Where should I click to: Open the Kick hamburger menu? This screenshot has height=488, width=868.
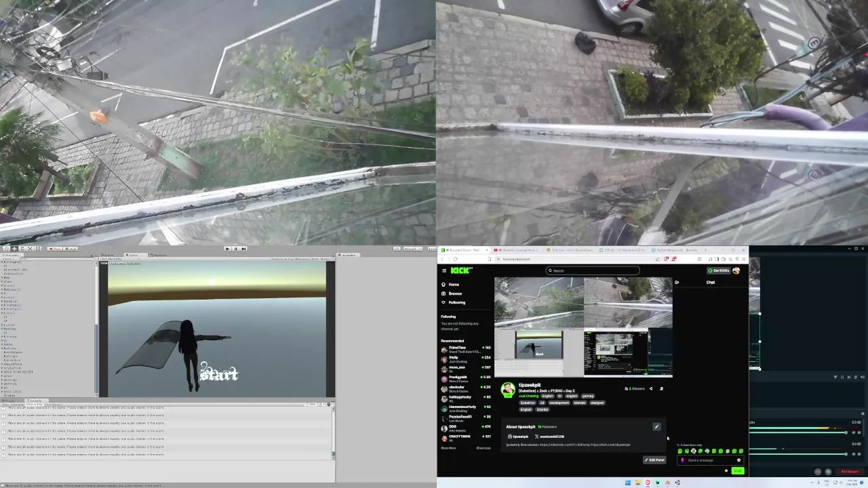[444, 270]
